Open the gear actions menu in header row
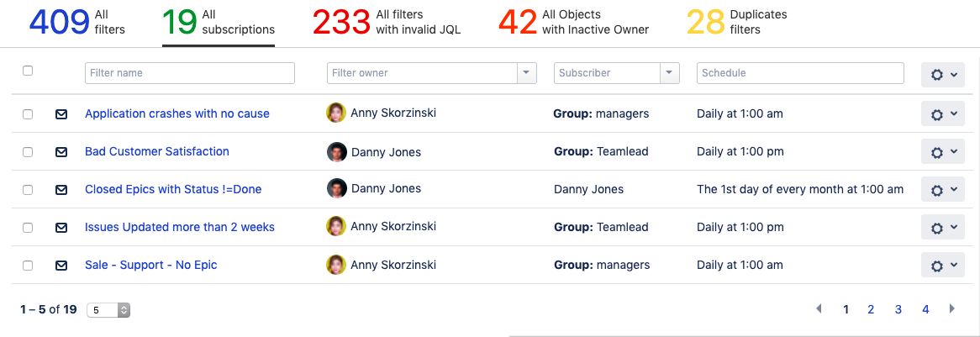Viewport: 980px width, 337px height. [942, 74]
